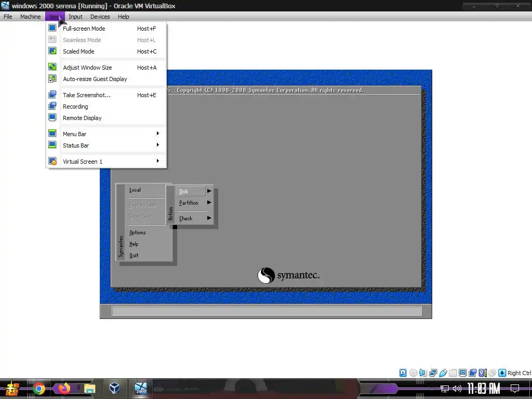Choose Adjust Window Size entry

106,68
